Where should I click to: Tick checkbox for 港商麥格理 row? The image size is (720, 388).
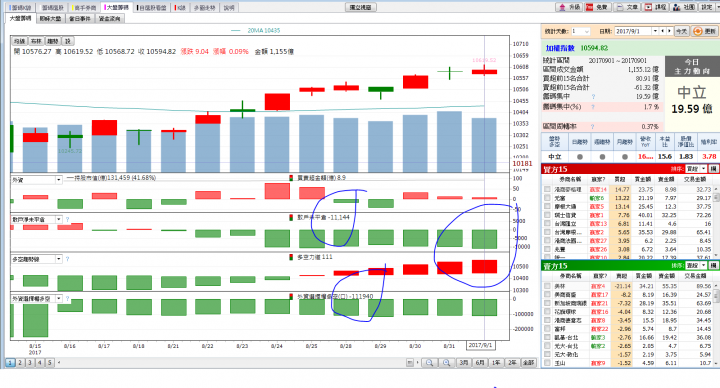click(x=547, y=189)
